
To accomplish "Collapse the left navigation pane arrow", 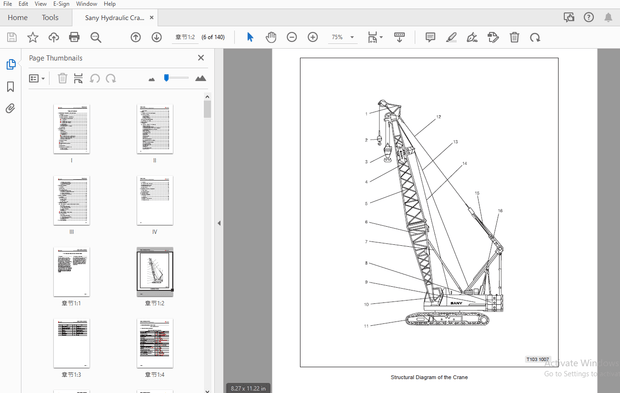I will coord(219,223).
